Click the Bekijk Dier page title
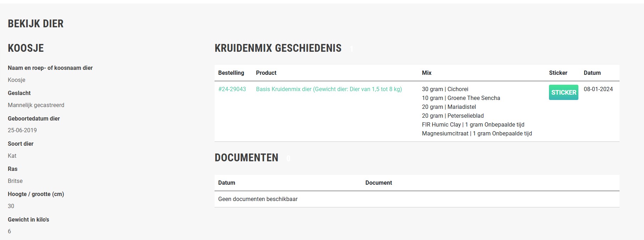This screenshot has height=240, width=644. point(36,24)
